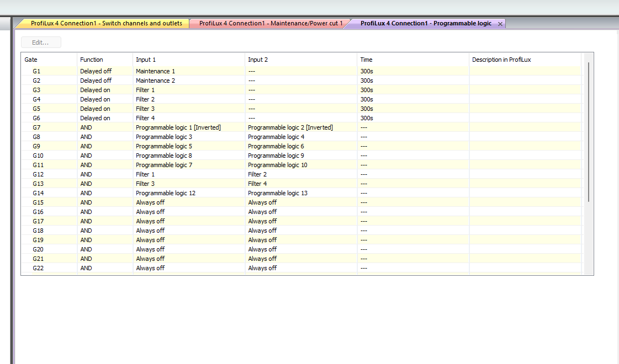Image resolution: width=619 pixels, height=364 pixels.
Task: Click Programmable logic 13 in row G14
Action: click(278, 193)
